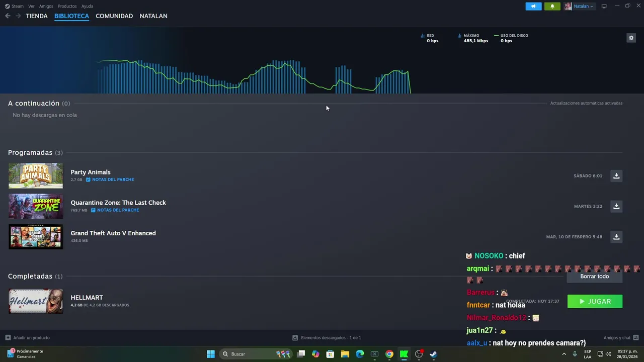
Task: Click Añadir un producto
Action: click(x=28, y=338)
